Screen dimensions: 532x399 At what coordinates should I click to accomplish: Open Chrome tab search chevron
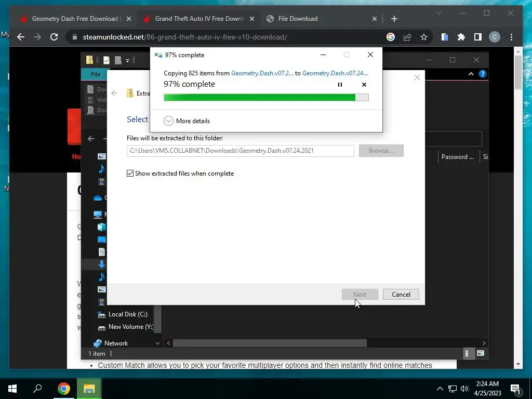(x=438, y=13)
